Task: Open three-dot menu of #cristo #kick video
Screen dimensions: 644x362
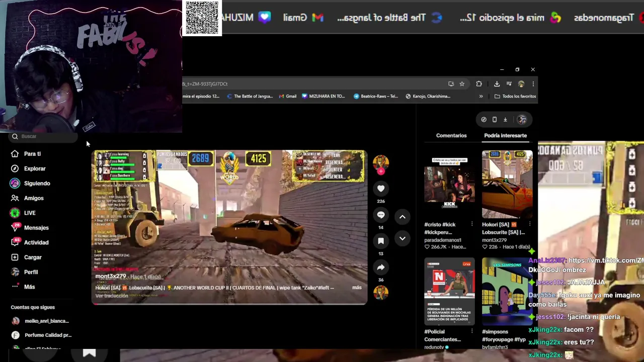Action: click(472, 224)
